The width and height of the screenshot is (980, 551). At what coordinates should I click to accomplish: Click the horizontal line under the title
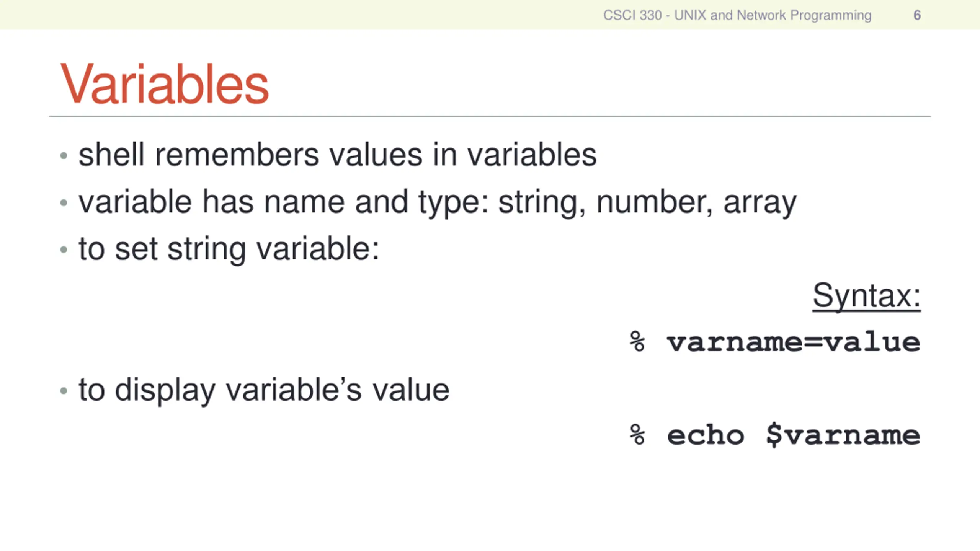[x=490, y=116]
